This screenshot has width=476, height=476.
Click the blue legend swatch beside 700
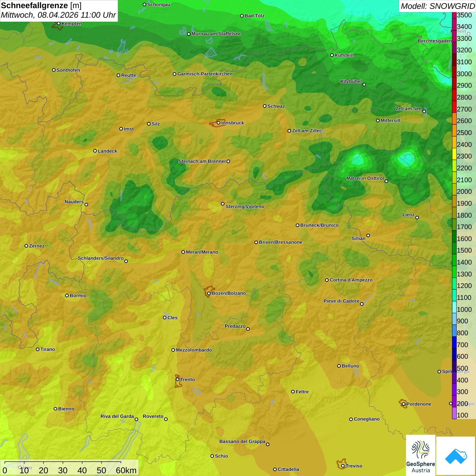[x=454, y=342]
